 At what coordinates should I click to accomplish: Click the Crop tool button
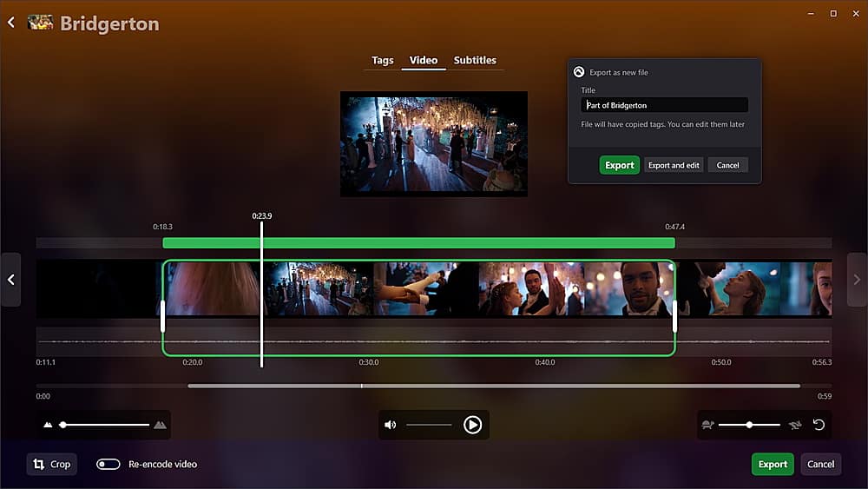[x=52, y=464]
